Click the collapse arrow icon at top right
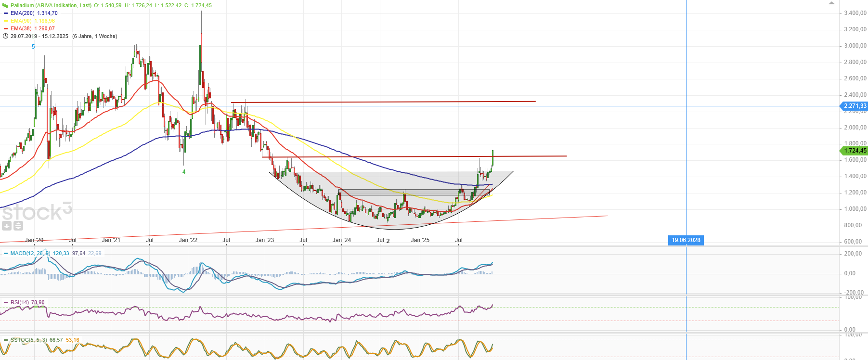The width and height of the screenshot is (868, 360). click(831, 4)
